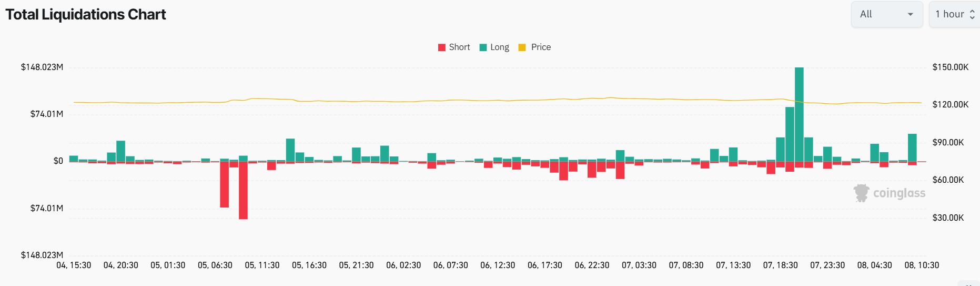Open the All exchange dropdown

(x=886, y=14)
